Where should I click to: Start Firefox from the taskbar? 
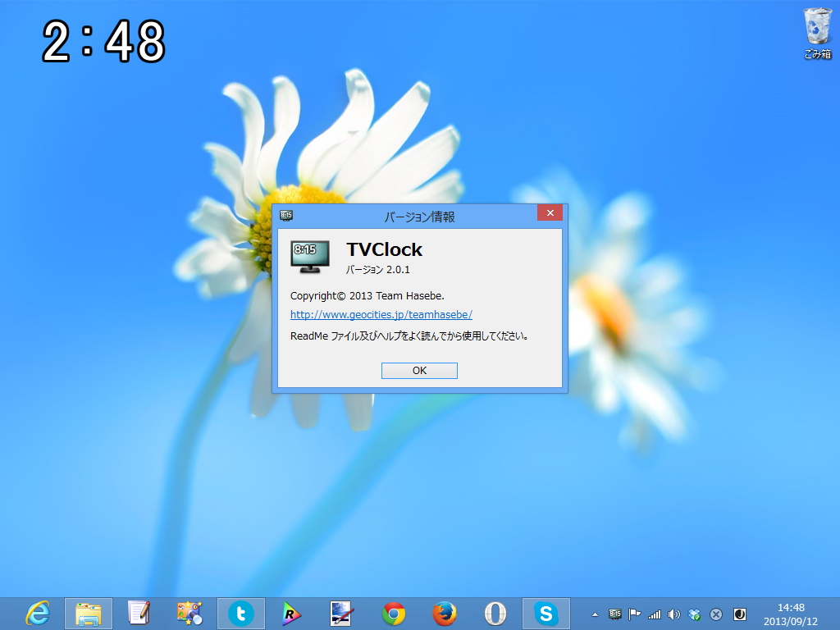(445, 614)
